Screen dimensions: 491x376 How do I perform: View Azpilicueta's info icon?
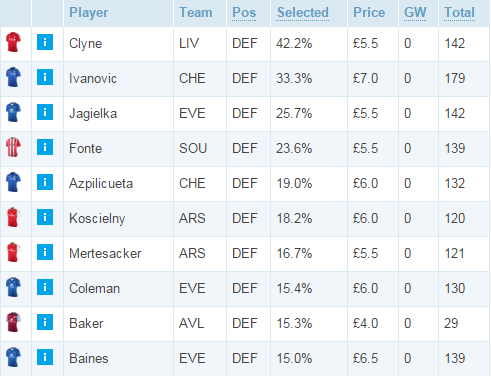[45, 182]
